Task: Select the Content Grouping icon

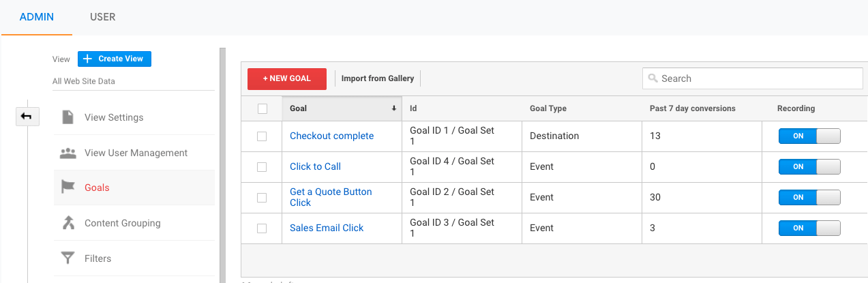Action: (x=68, y=223)
